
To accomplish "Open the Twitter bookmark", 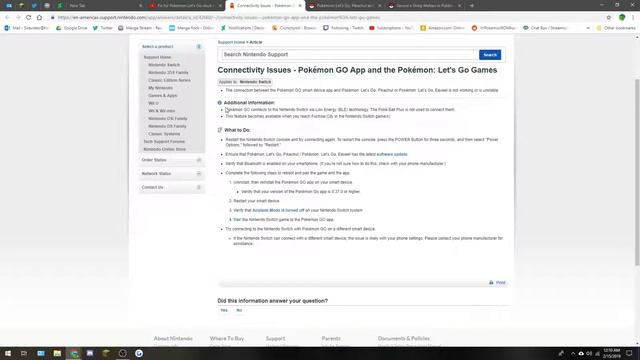I will click(102, 28).
